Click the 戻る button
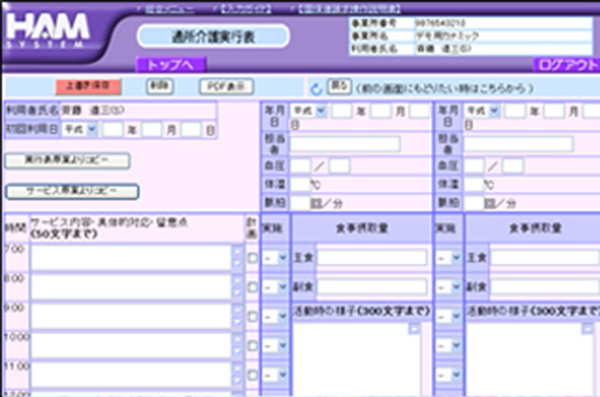This screenshot has width=600, height=397. 339,87
